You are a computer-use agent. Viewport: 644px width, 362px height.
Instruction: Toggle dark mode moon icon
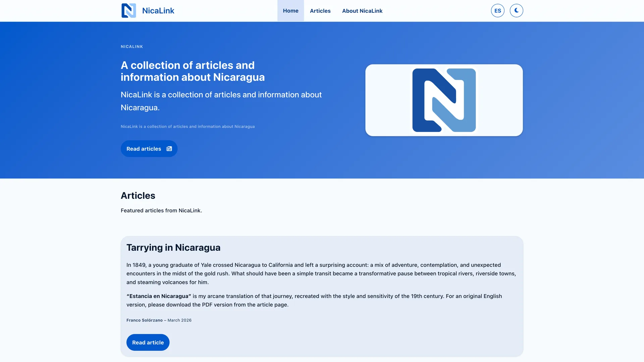[516, 11]
